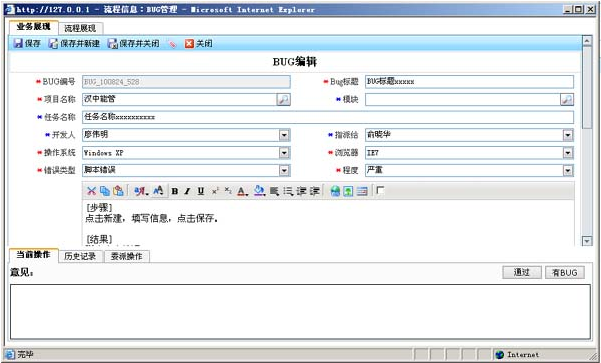Expand the 浏览器 IE7 dropdown

click(568, 153)
